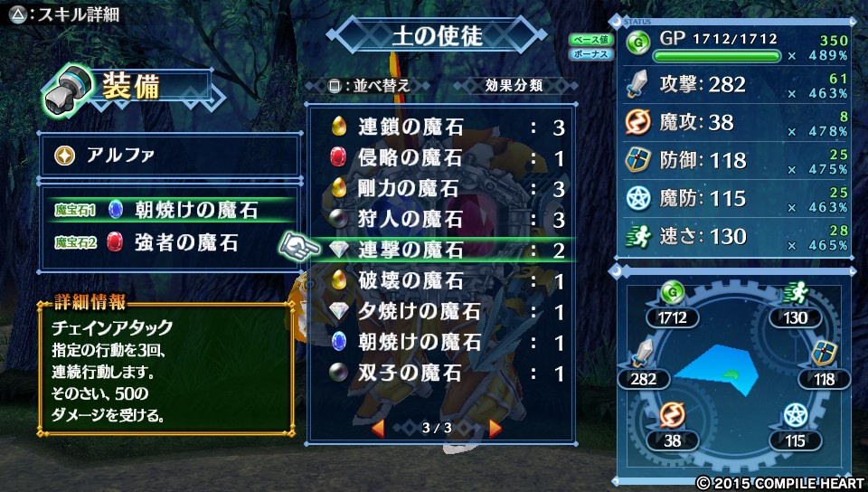
Task: Click the green GP orb icon in status
Action: (x=638, y=43)
